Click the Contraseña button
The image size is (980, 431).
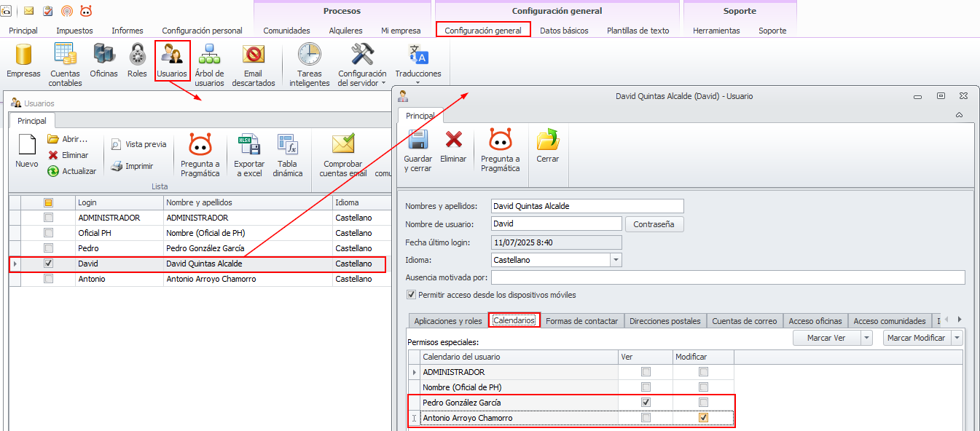pyautogui.click(x=654, y=224)
